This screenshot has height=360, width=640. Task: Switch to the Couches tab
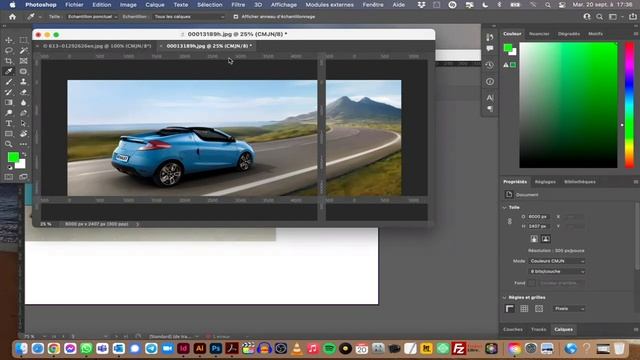(513, 329)
